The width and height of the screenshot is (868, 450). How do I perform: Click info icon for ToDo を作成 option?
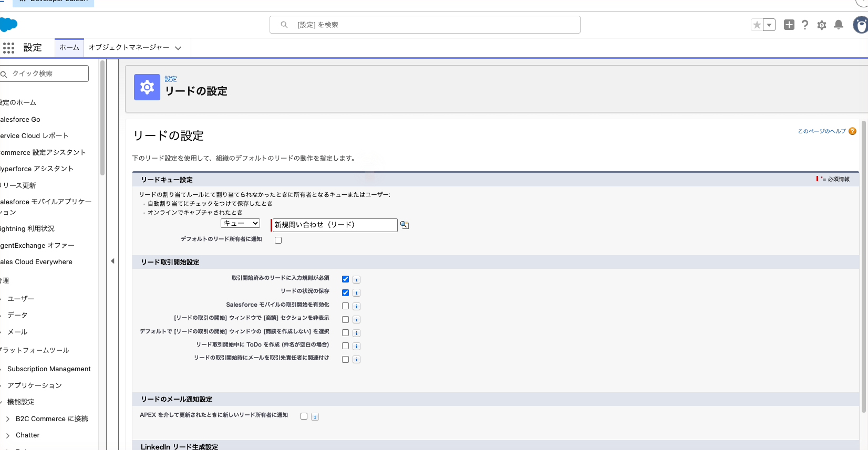(356, 347)
